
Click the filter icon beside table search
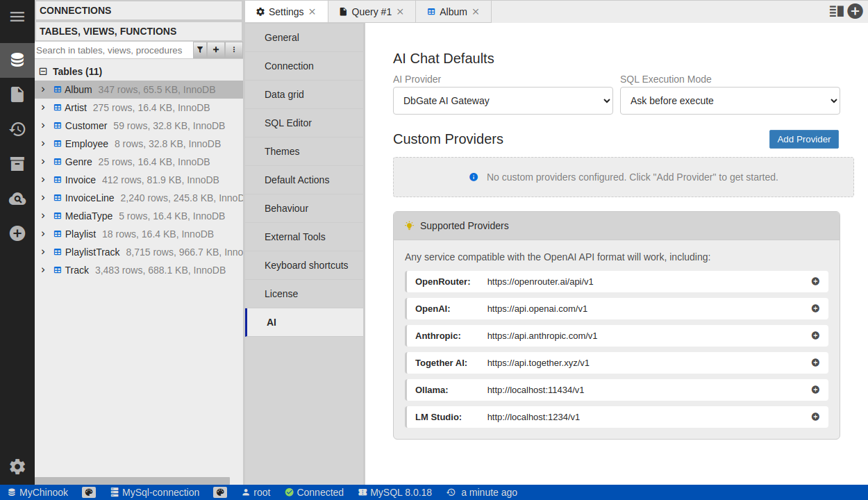coord(200,50)
